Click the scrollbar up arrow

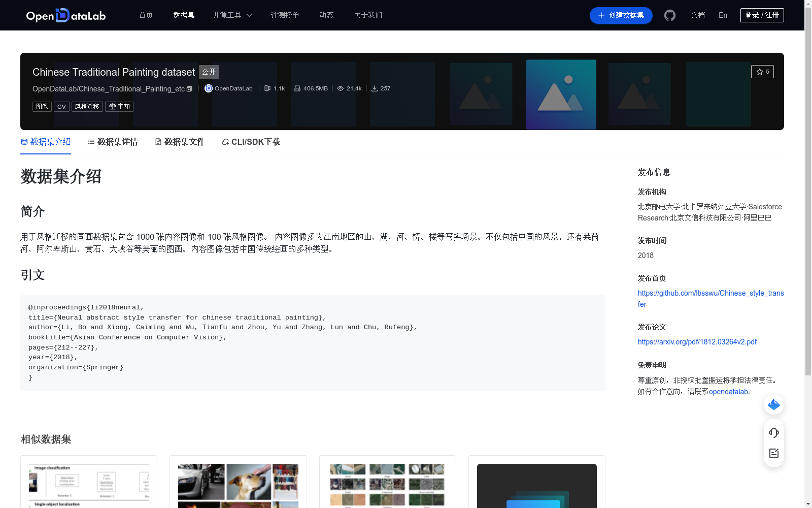click(x=808, y=4)
